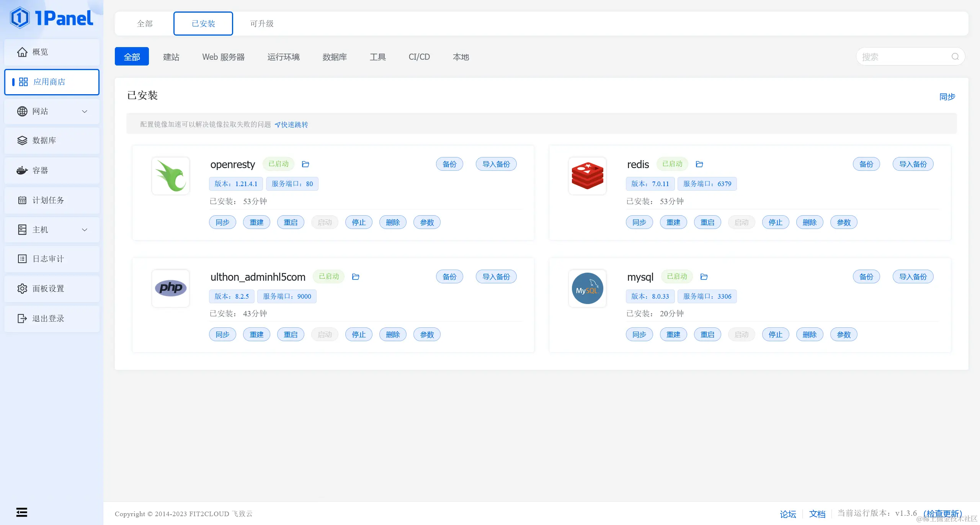Select the 数据库 category filter
980x525 pixels.
(x=334, y=57)
